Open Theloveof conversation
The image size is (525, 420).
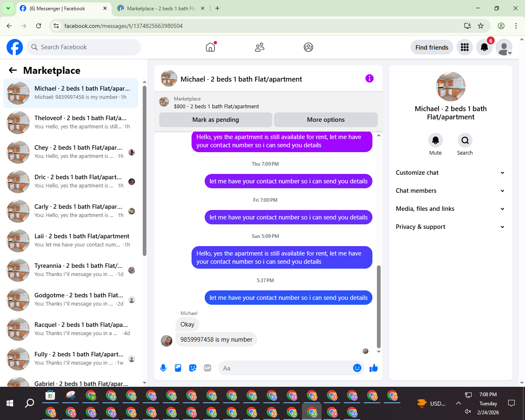click(71, 123)
